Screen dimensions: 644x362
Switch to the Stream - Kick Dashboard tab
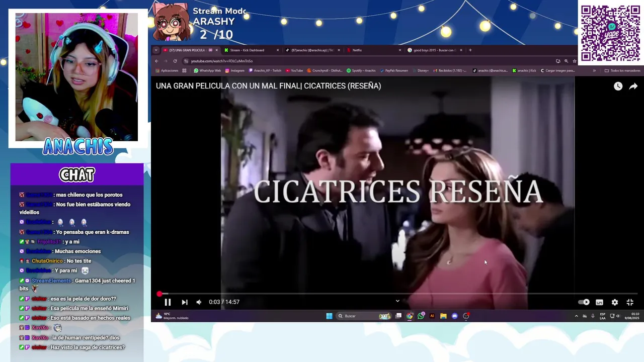(252, 50)
